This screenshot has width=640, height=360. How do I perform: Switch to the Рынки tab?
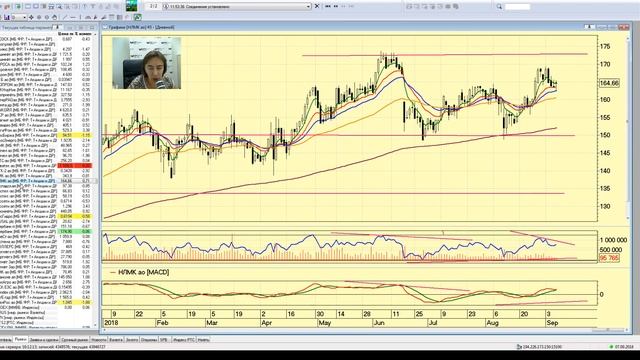(20, 340)
